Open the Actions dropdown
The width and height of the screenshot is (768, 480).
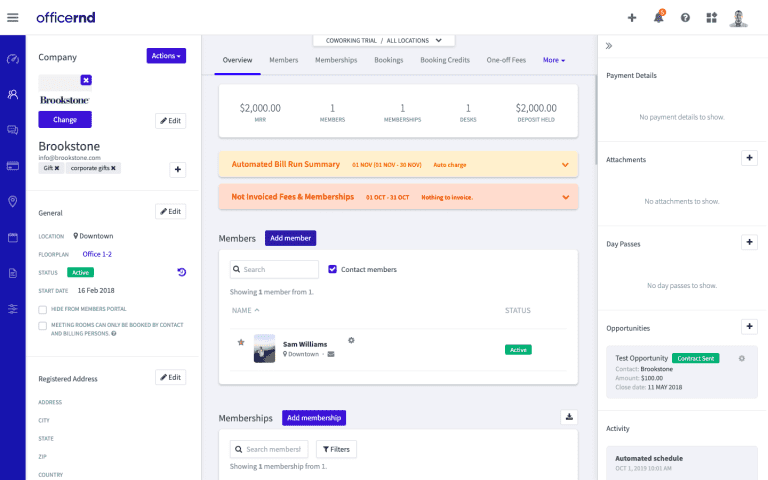pos(166,56)
